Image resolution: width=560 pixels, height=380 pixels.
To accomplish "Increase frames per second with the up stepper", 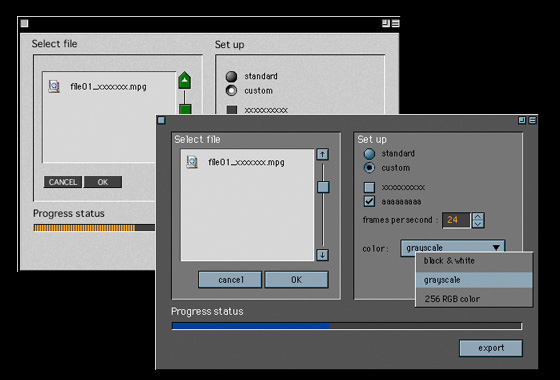I will click(x=478, y=216).
